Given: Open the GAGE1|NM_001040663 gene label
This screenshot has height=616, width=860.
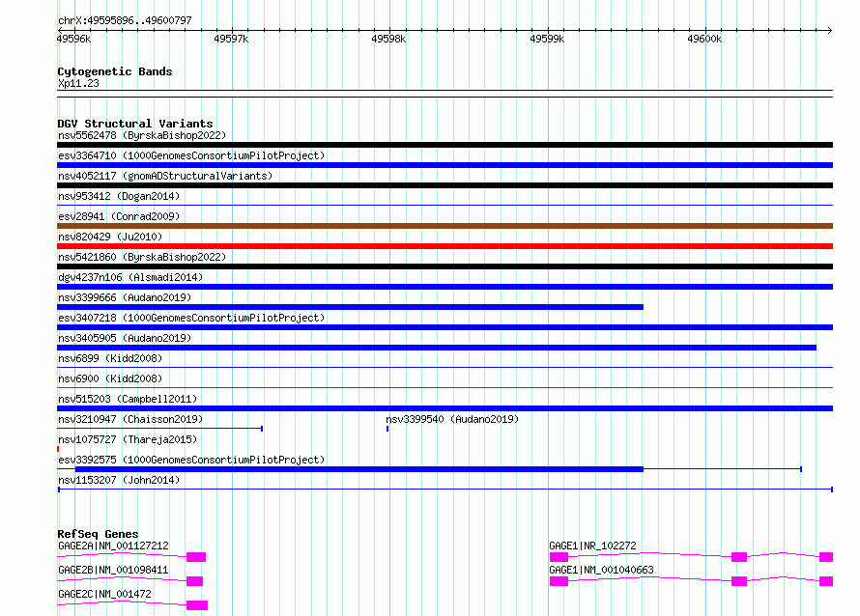Looking at the screenshot, I should 602,570.
